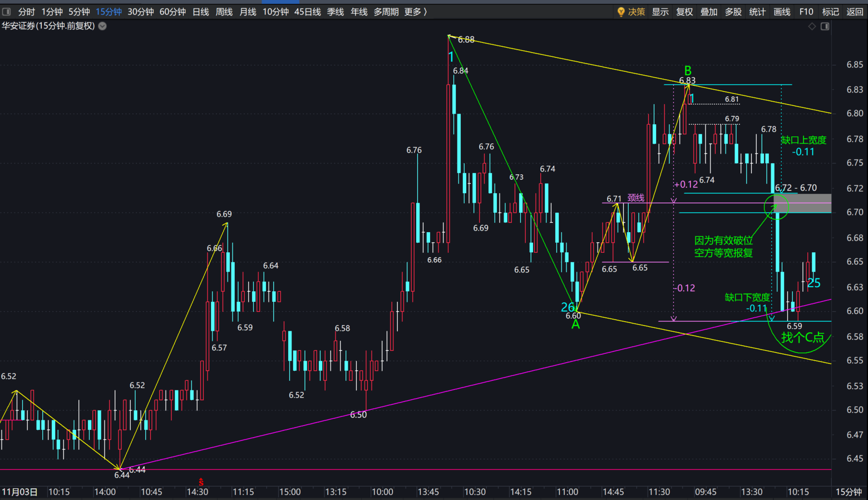Select the 10分钟 period tab
This screenshot has width=868, height=500.
275,12
